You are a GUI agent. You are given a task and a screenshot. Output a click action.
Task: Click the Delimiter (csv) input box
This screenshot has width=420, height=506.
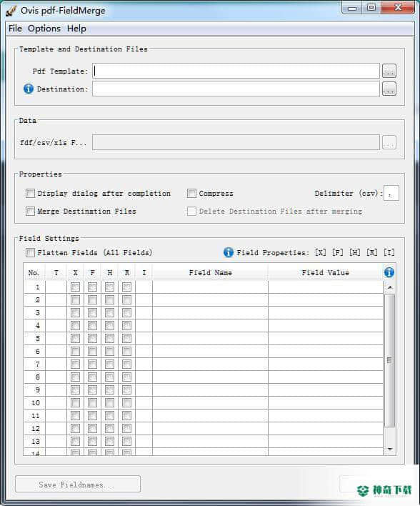pos(391,193)
